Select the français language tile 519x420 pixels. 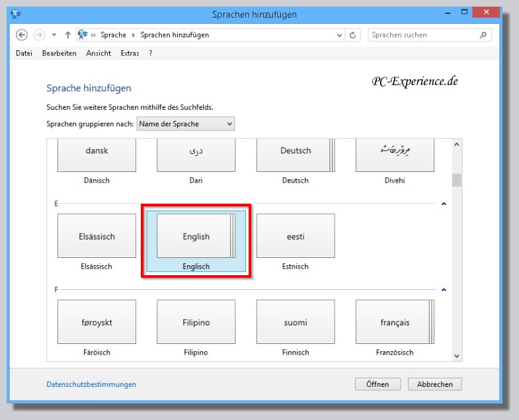point(395,322)
